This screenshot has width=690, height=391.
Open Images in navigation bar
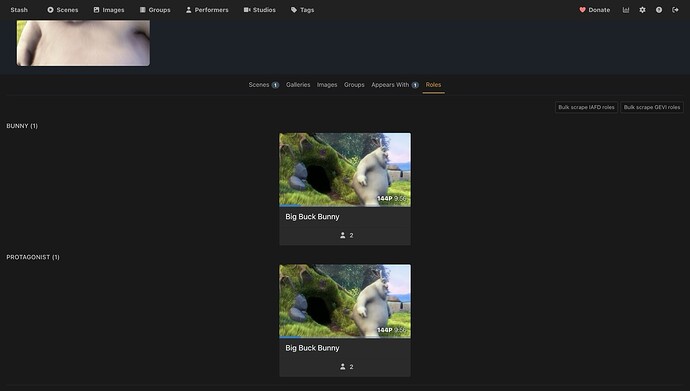(x=109, y=10)
